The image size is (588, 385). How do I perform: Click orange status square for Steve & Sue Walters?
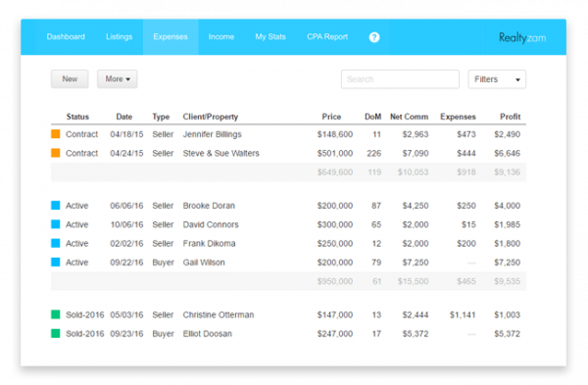[x=56, y=153]
